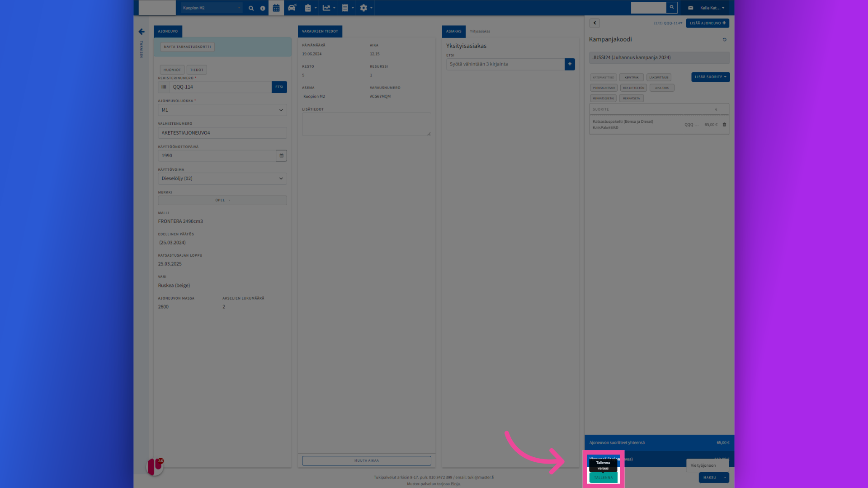Image resolution: width=868 pixels, height=488 pixels.
Task: Click the Peruskuntsari quick service button
Action: [604, 88]
